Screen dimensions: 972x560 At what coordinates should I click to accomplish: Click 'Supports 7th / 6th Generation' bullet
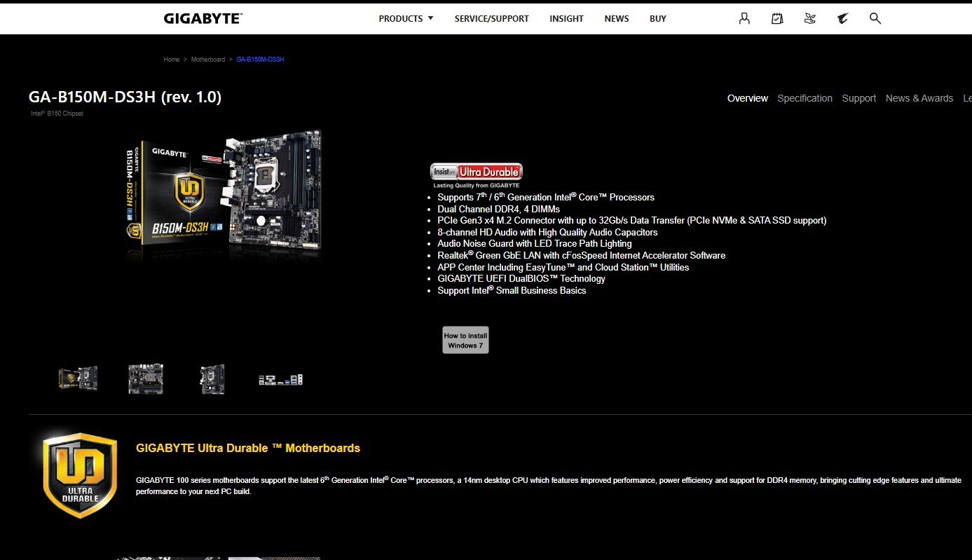pos(545,197)
